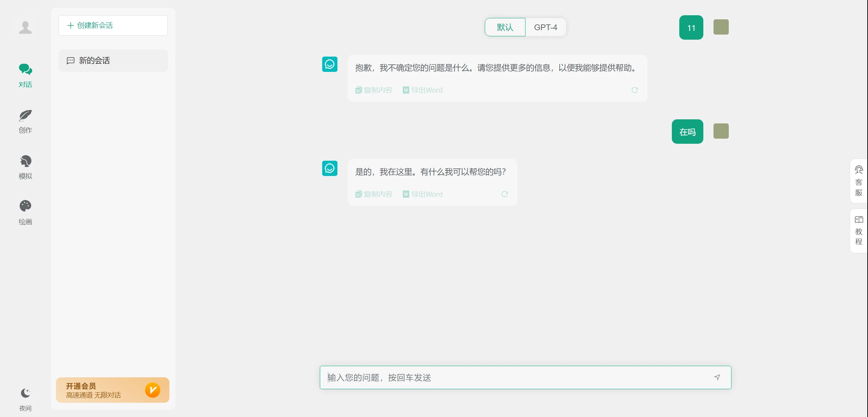Viewport: 868px width, 417px height.
Task: Click the orange V membership badge icon
Action: click(152, 390)
